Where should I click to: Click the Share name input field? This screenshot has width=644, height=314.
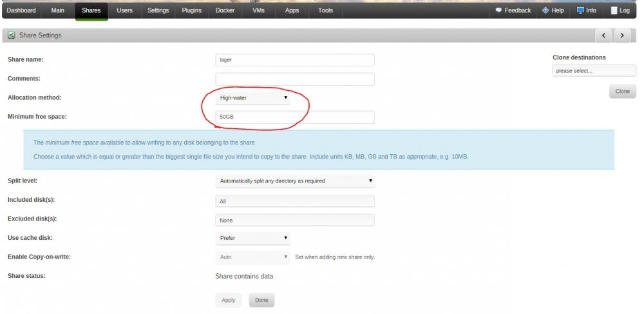295,59
